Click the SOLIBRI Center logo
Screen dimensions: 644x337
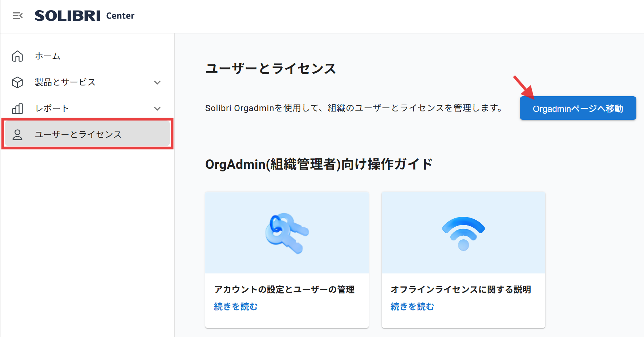point(85,16)
